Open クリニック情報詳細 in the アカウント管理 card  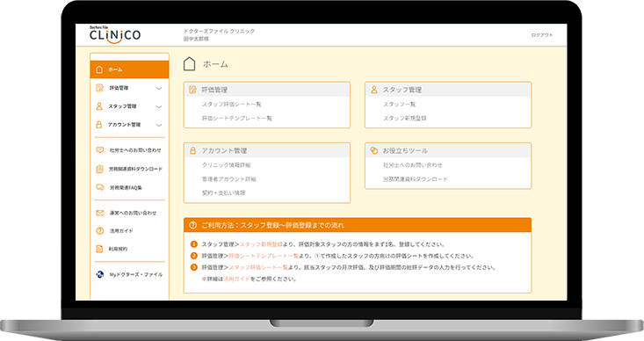pyautogui.click(x=227, y=165)
